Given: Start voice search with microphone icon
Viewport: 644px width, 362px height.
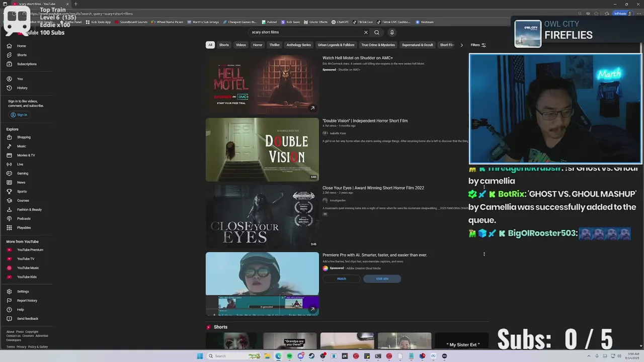Looking at the screenshot, I should 392,32.
